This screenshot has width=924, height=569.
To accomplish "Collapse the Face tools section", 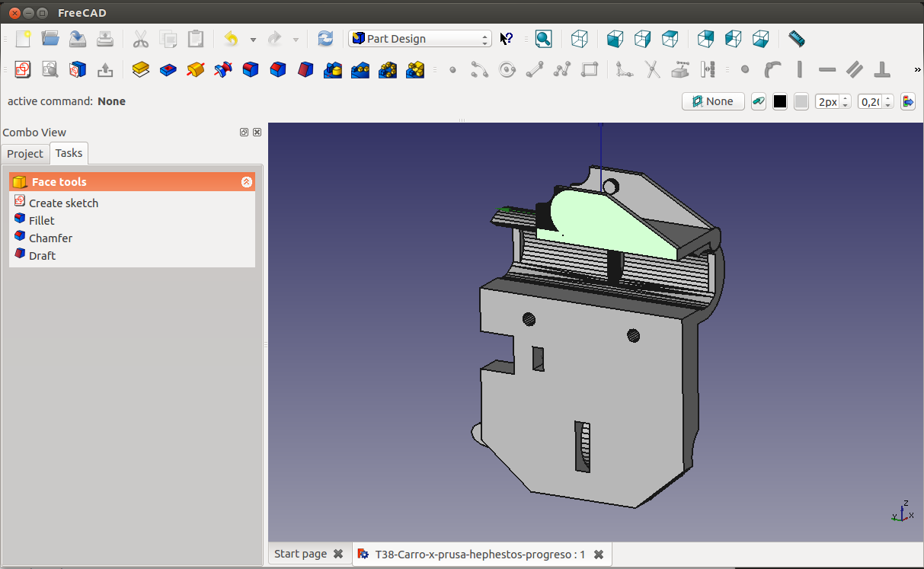I will (246, 182).
